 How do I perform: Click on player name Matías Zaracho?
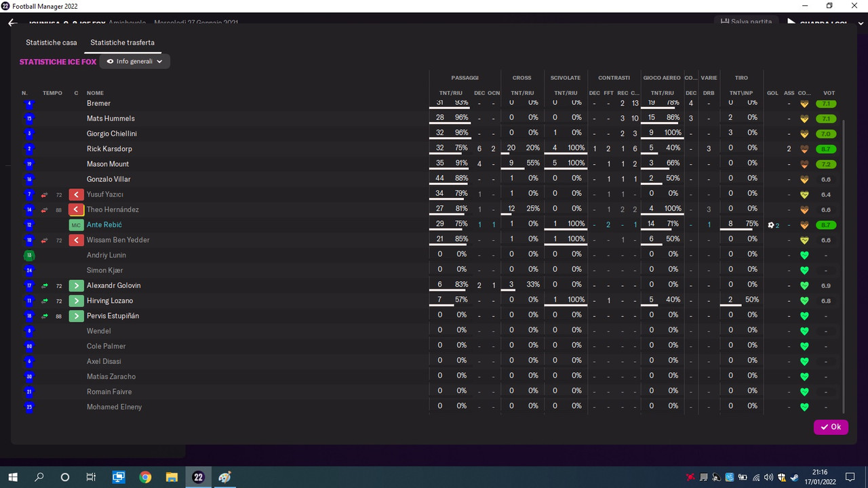tap(111, 377)
